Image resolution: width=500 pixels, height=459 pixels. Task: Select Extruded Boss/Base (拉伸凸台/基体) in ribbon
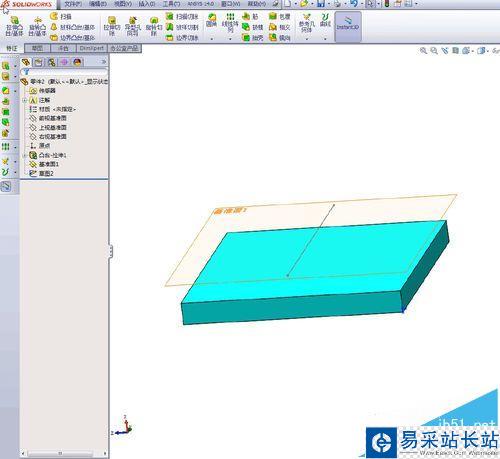pyautogui.click(x=14, y=26)
